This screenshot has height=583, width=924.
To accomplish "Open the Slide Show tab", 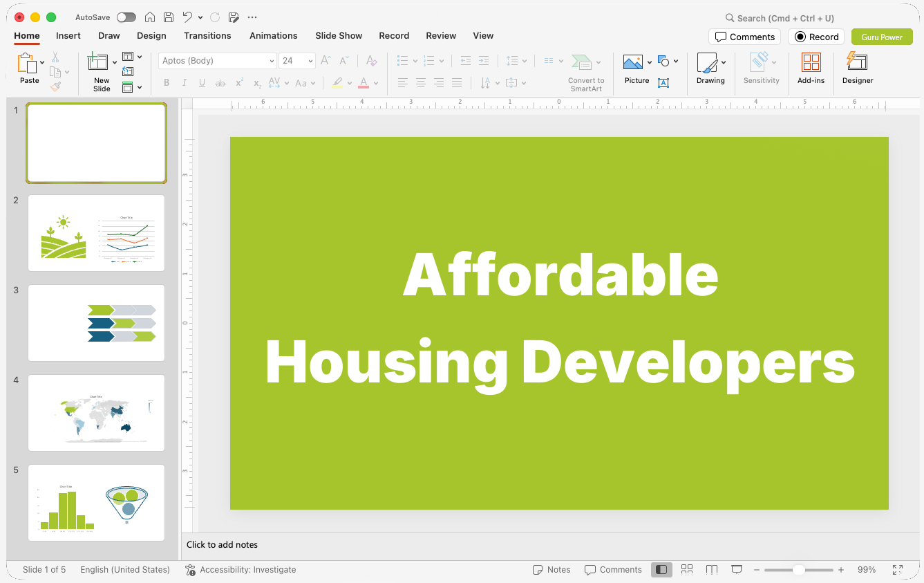I will (x=339, y=35).
